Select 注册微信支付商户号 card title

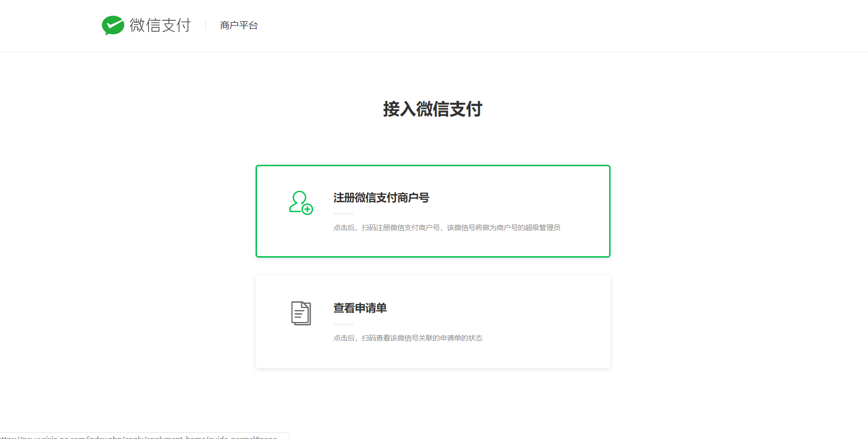(381, 197)
